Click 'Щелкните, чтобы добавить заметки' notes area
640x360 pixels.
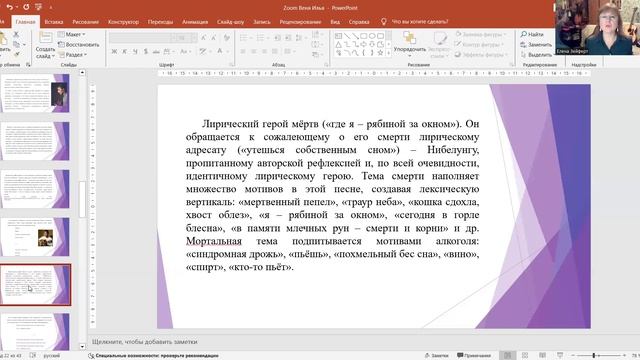[x=144, y=342]
